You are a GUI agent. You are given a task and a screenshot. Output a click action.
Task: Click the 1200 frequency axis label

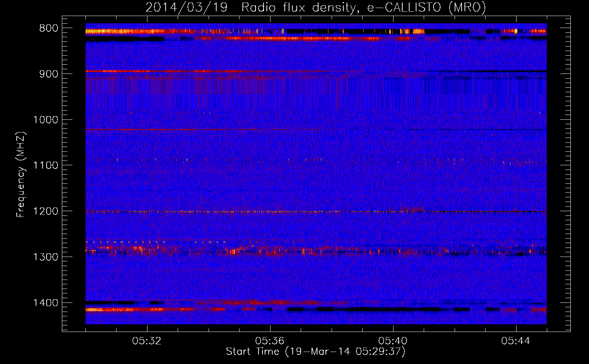tap(46, 211)
